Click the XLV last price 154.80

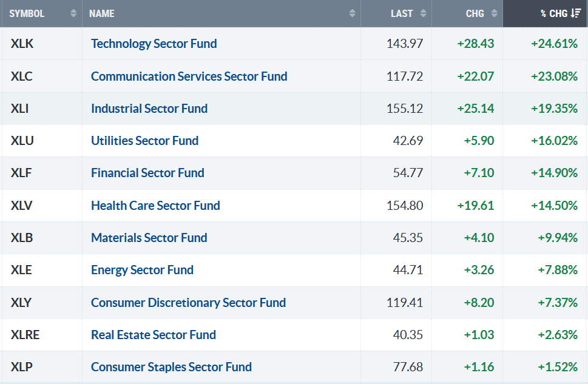(x=405, y=206)
